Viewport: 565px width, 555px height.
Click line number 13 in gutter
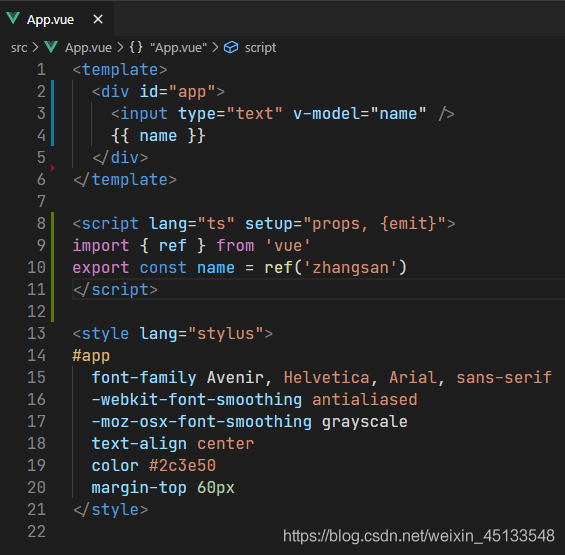coord(36,333)
